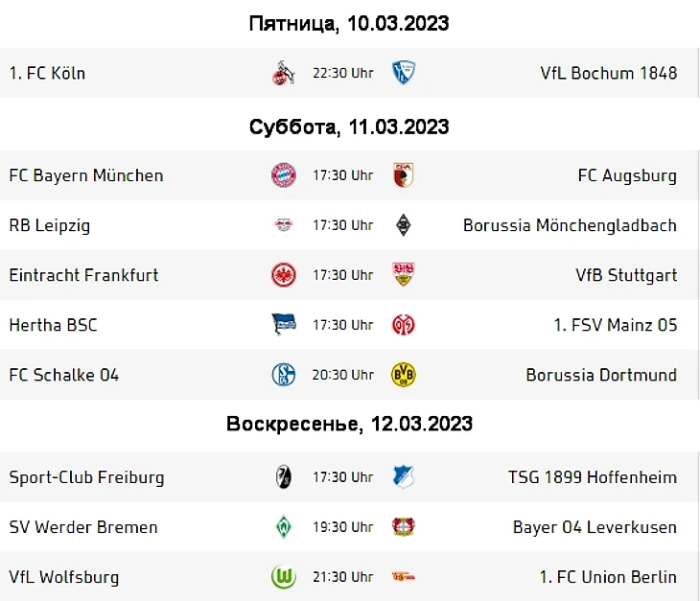Click the Mainz 05 logo
The image size is (700, 601).
404,325
